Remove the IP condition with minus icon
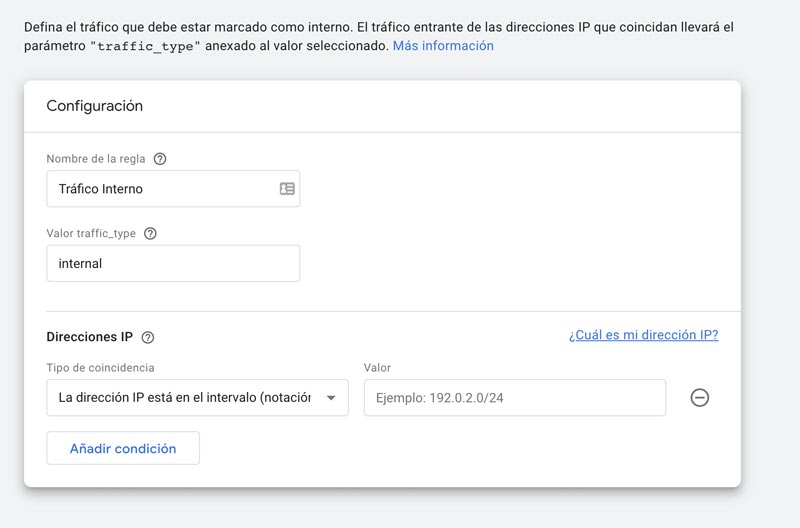Image resolution: width=800 pixels, height=528 pixels. coord(699,397)
